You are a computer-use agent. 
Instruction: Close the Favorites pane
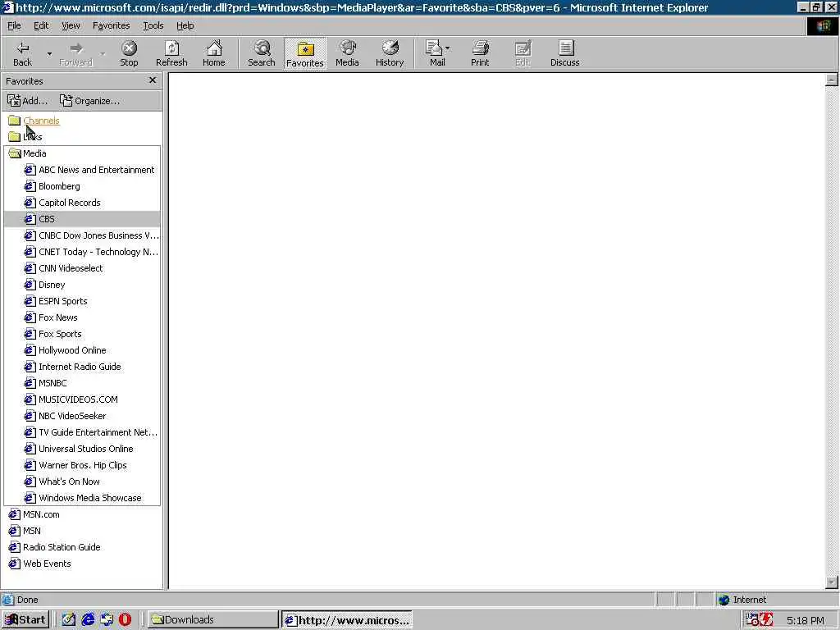pyautogui.click(x=153, y=80)
